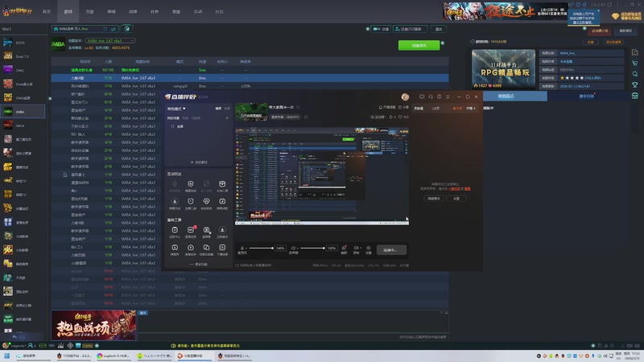Viewport: 644px width, 362px height.
Task: Select OMG in the left game sidebar
Action: pos(23,70)
